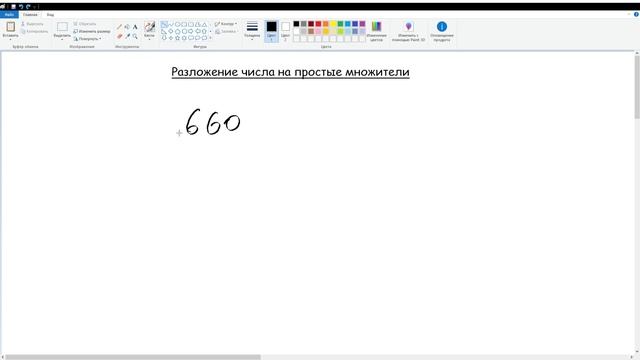This screenshot has height=360, width=640.
Task: Choose the oval shape
Action: pyautogui.click(x=178, y=24)
